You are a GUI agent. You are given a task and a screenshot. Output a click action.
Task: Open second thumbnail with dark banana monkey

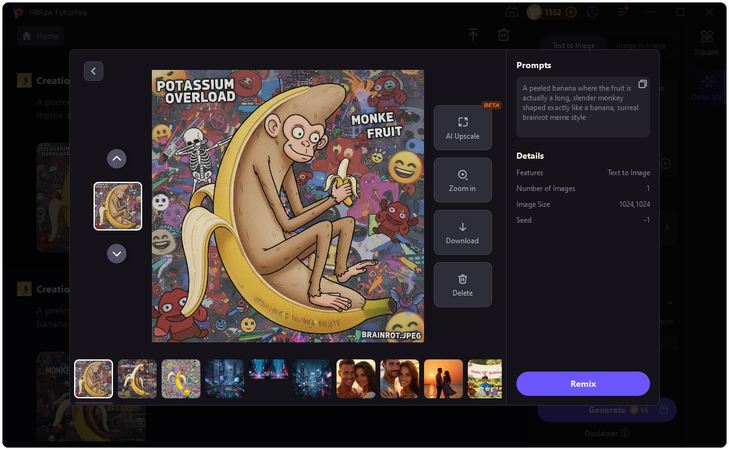click(x=137, y=379)
